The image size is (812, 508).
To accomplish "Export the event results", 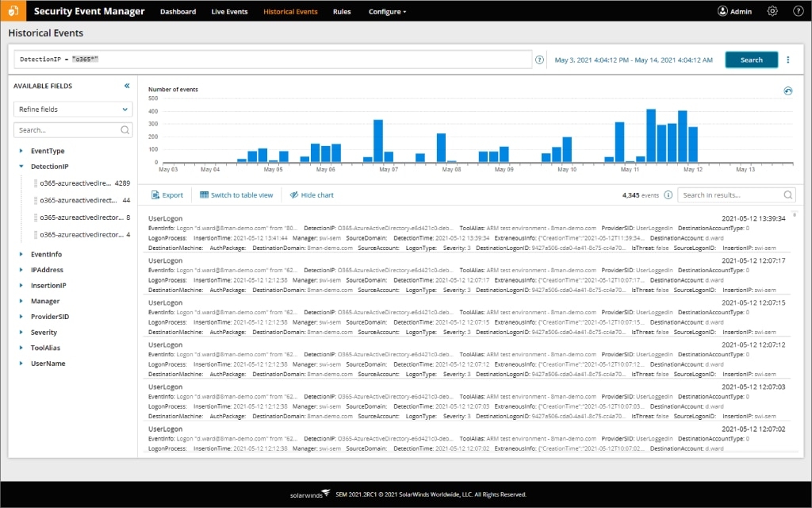I will [167, 195].
